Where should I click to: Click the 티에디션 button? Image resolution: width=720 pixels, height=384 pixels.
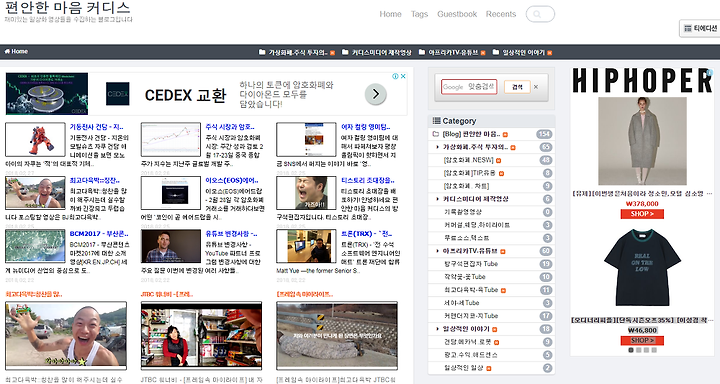coord(700,28)
